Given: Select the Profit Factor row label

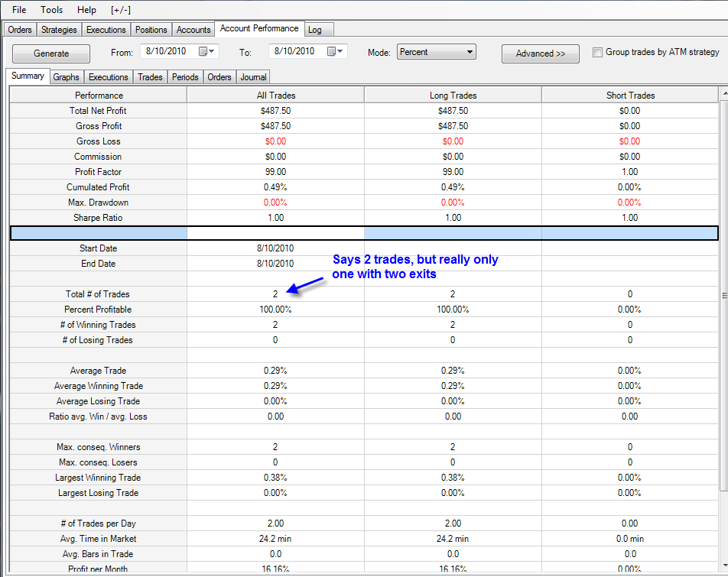Looking at the screenshot, I should [99, 172].
